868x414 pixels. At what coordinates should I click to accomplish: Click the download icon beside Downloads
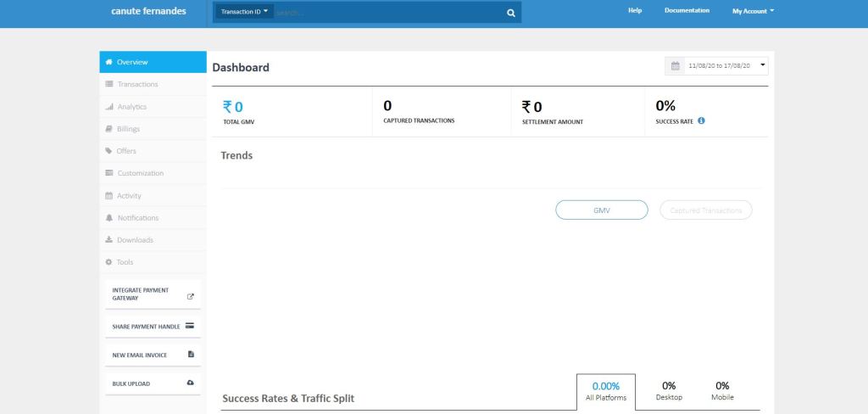pyautogui.click(x=109, y=240)
